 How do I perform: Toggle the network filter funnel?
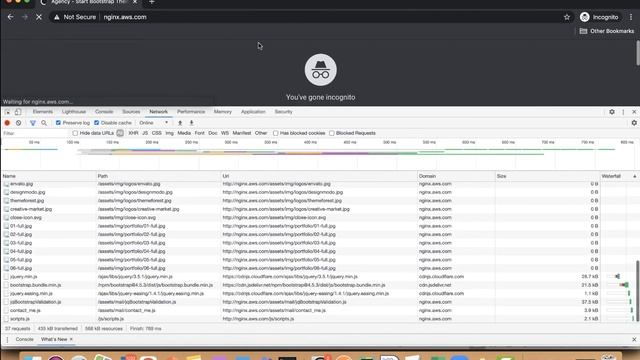coord(33,123)
